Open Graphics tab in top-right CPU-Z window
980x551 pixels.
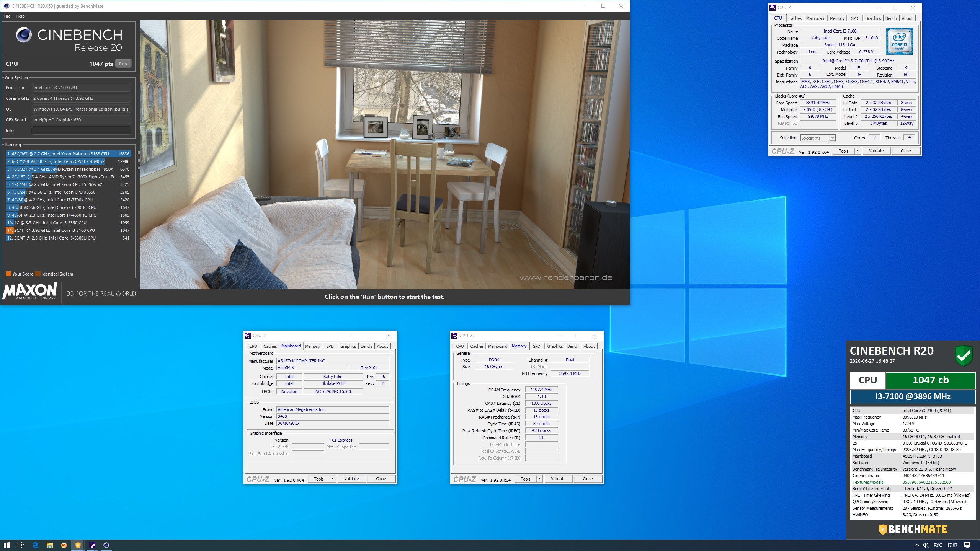873,18
